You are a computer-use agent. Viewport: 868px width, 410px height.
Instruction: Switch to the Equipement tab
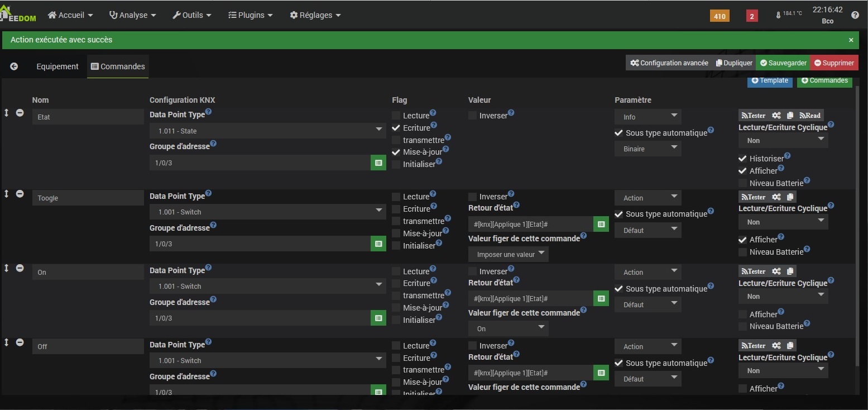57,66
